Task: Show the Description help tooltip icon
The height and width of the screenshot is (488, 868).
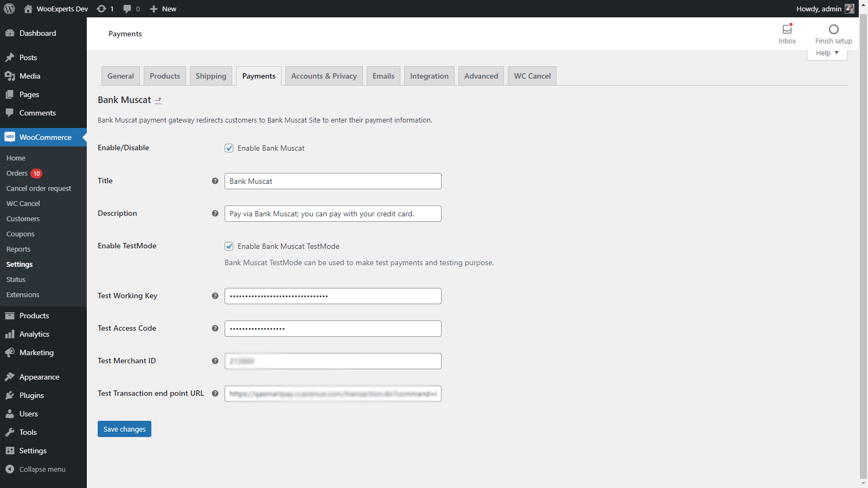Action: (215, 214)
